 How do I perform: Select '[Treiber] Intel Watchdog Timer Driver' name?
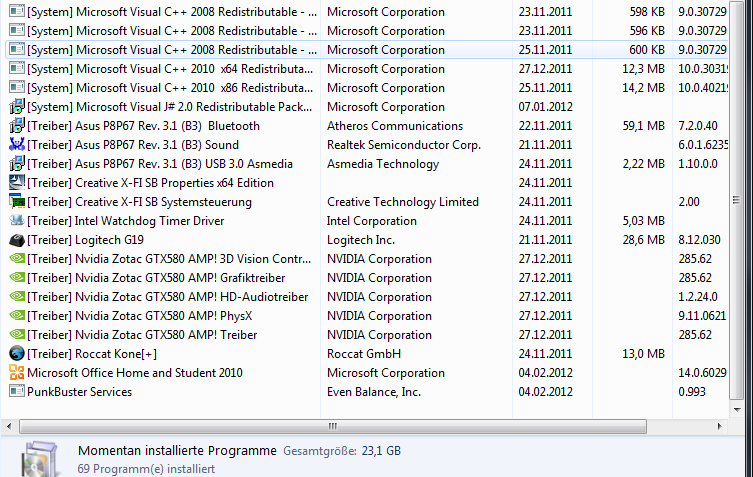126,221
